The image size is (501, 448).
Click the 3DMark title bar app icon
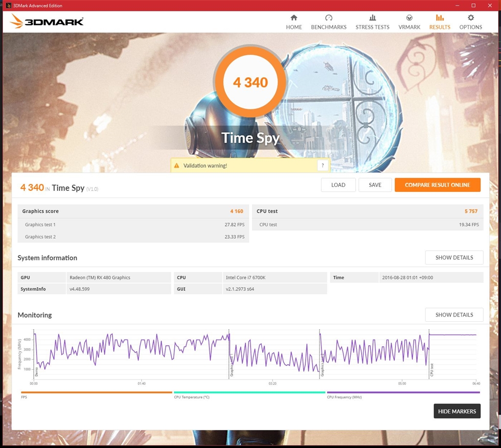8,5
